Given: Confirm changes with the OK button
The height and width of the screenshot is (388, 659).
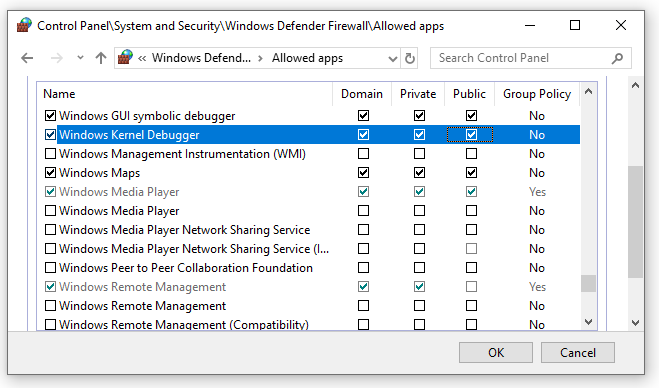Looking at the screenshot, I should point(496,352).
